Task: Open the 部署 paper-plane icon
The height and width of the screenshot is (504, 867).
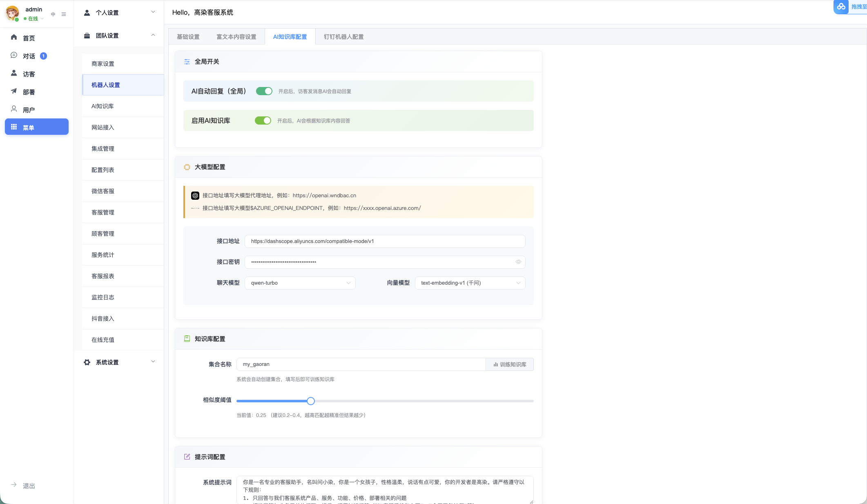Action: point(14,91)
